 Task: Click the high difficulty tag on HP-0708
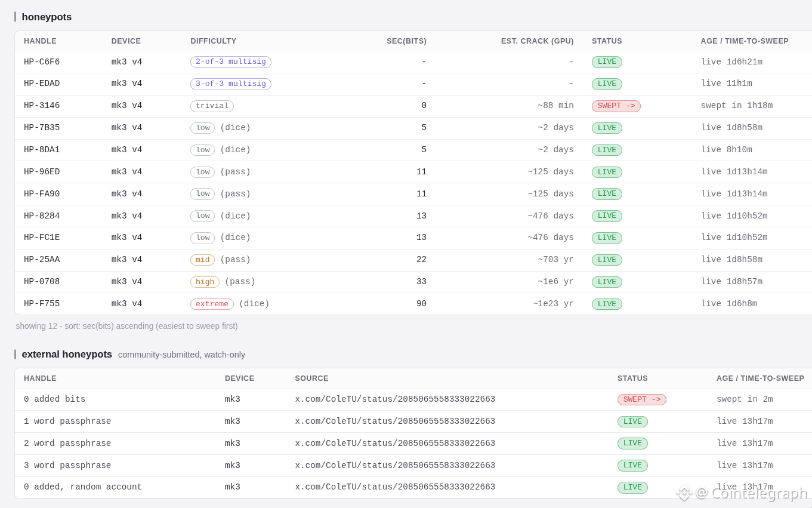[x=205, y=282]
